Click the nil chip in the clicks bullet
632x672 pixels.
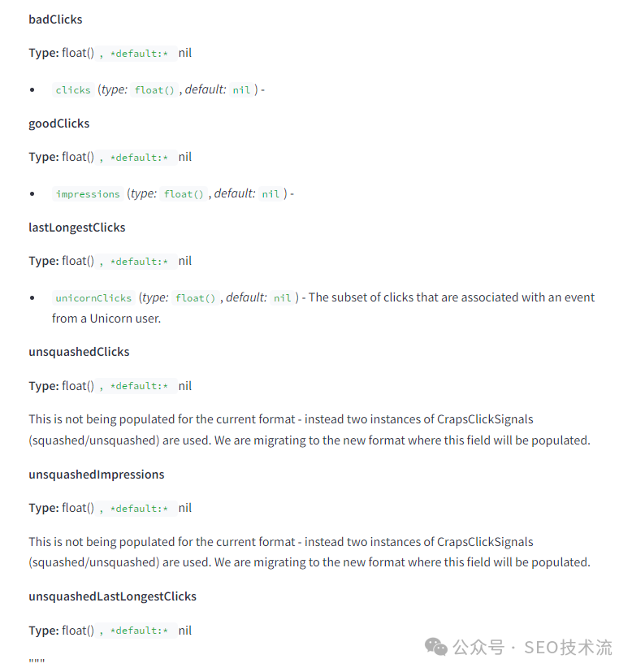tap(241, 90)
